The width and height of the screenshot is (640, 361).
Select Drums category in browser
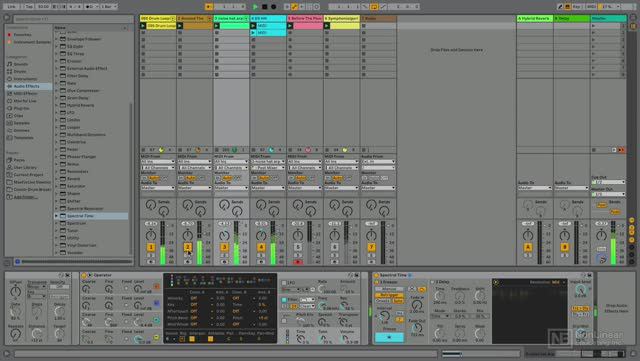point(20,71)
